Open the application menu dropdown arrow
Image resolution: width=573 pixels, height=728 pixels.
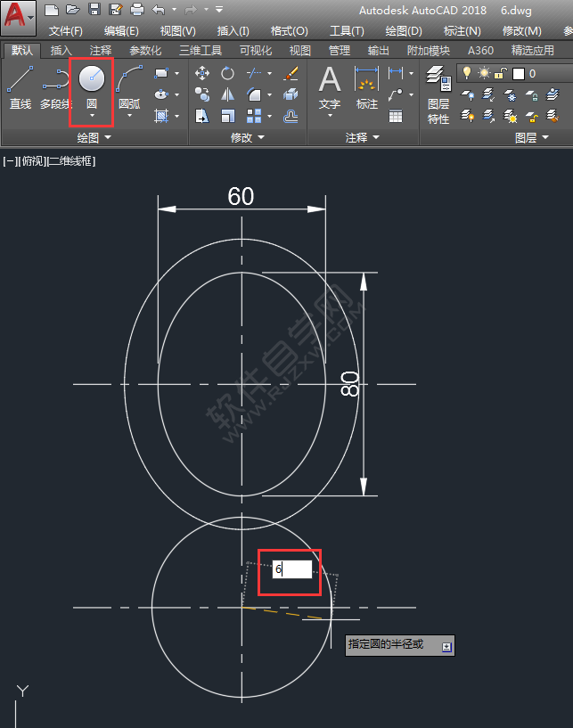[30, 18]
